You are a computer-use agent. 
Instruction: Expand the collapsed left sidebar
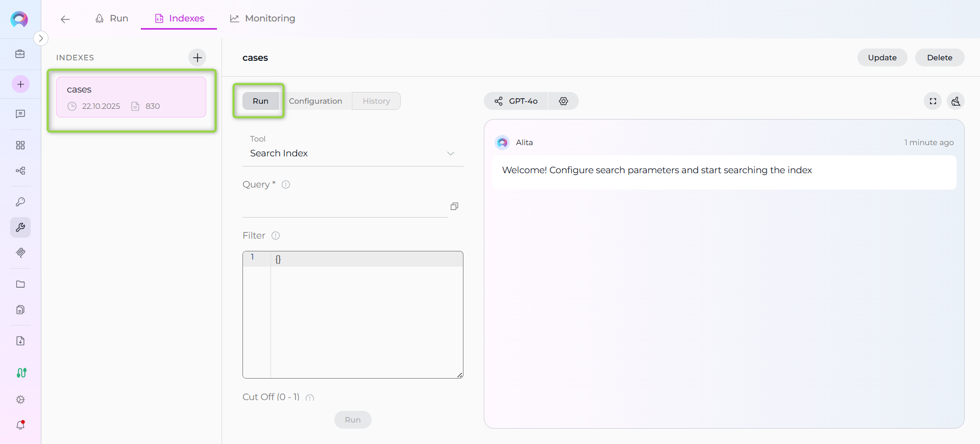(x=41, y=38)
